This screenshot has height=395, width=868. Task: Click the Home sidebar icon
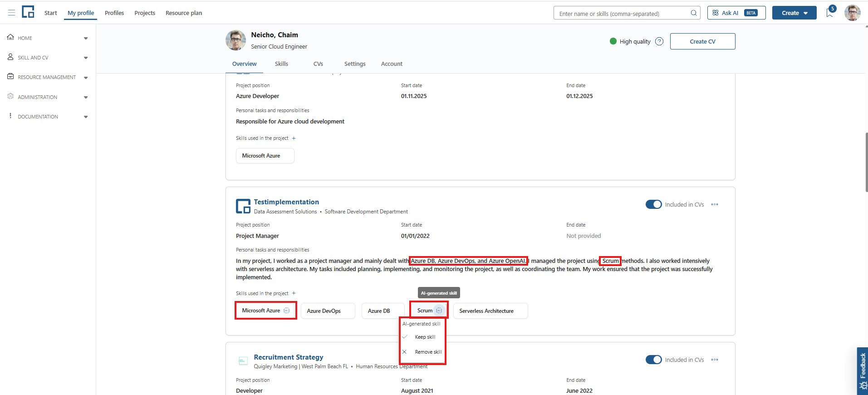(x=10, y=37)
